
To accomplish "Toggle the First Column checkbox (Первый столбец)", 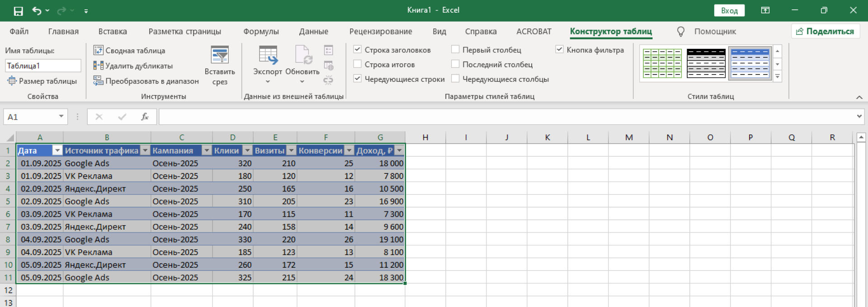I will coord(455,50).
